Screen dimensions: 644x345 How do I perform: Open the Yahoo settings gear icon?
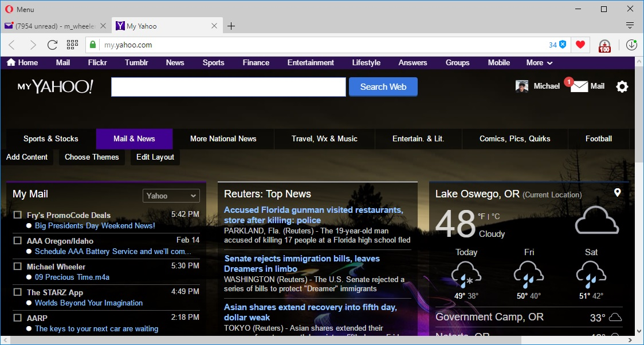tap(622, 86)
